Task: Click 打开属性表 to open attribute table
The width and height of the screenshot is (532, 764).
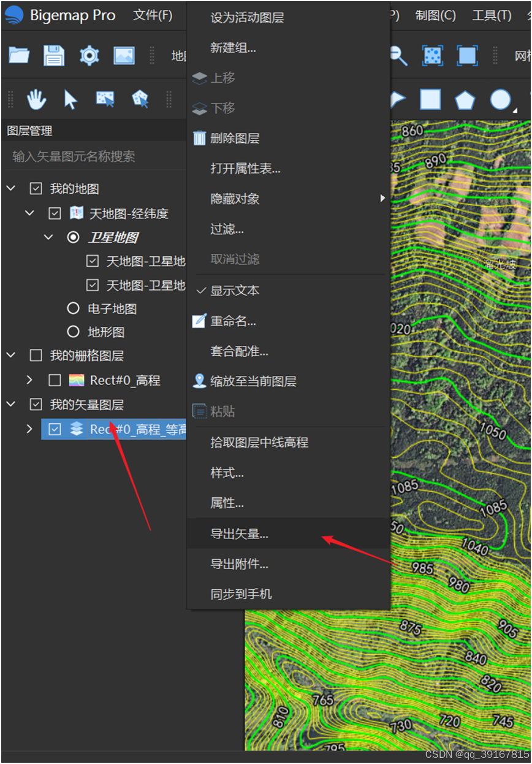Action: pos(244,168)
